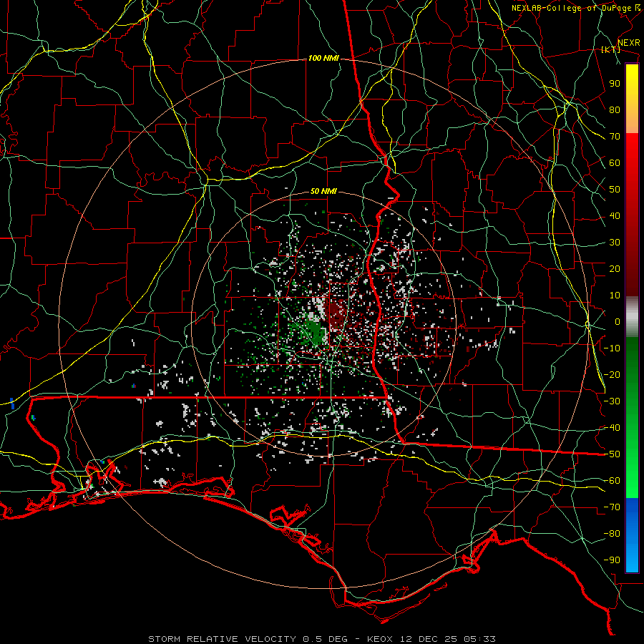Select the -50 value on velocity scale
The image size is (644, 644).
point(612,454)
